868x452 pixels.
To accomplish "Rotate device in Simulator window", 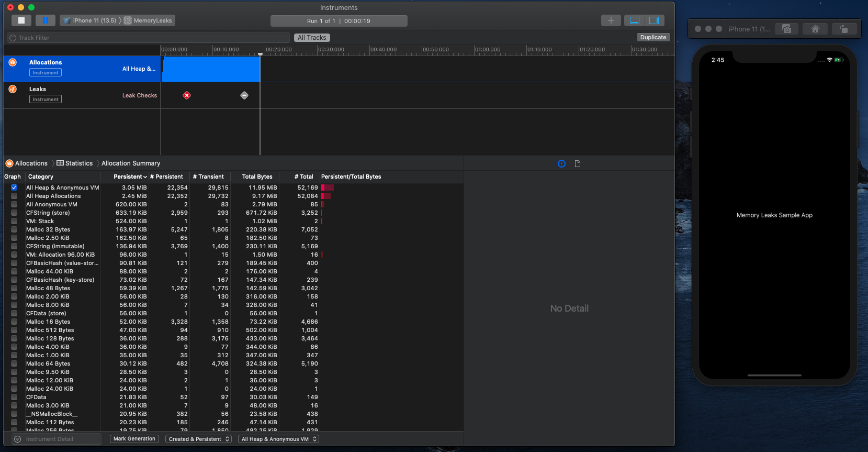I will tap(843, 29).
